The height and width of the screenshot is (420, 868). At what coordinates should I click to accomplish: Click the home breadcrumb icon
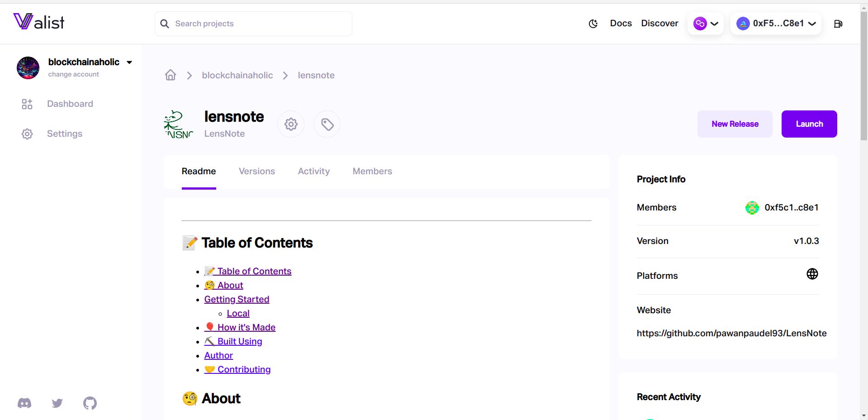click(171, 75)
